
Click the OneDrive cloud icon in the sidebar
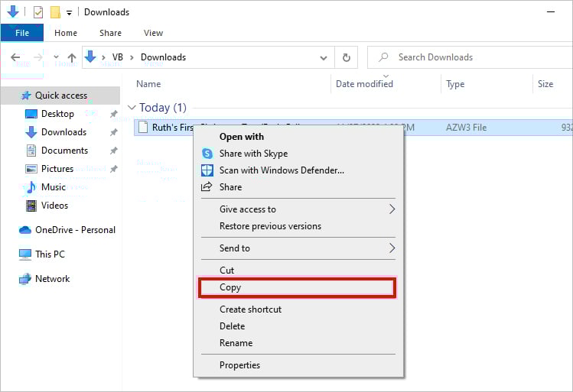(x=25, y=230)
